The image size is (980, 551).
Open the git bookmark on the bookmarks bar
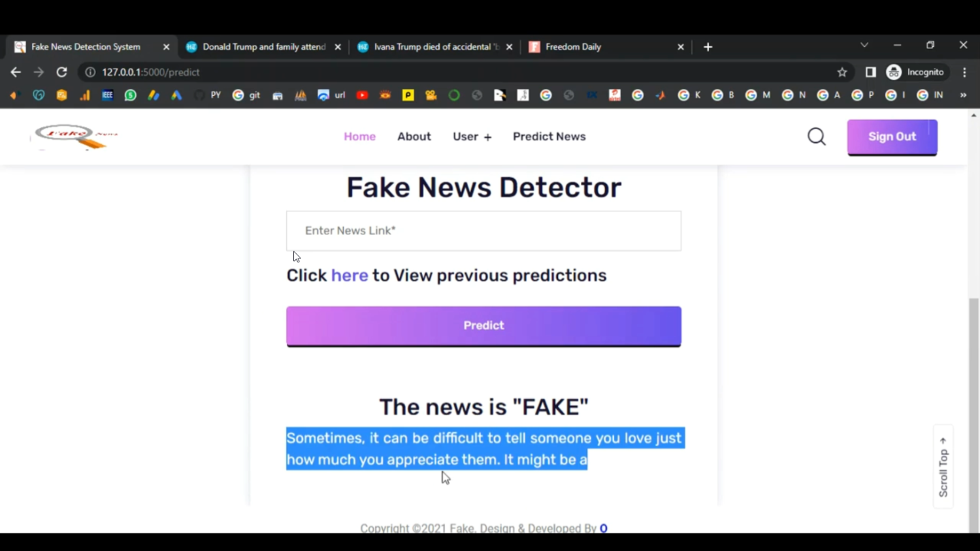click(248, 95)
